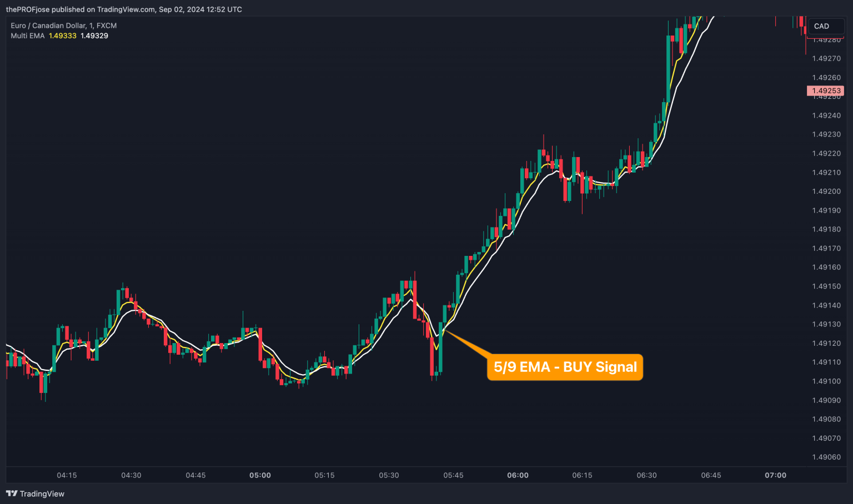Click the 04:15 time axis label

pyautogui.click(x=67, y=475)
